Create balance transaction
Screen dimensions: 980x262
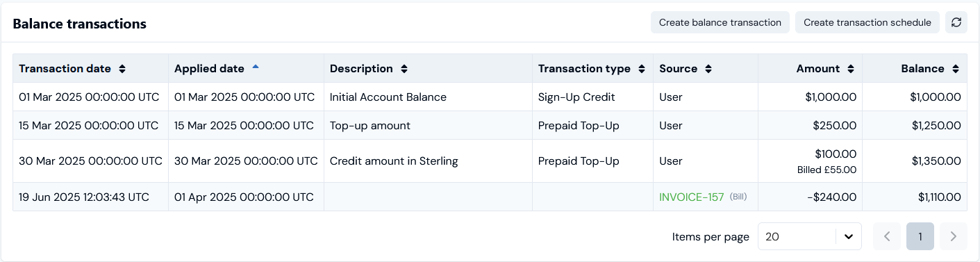[720, 22]
